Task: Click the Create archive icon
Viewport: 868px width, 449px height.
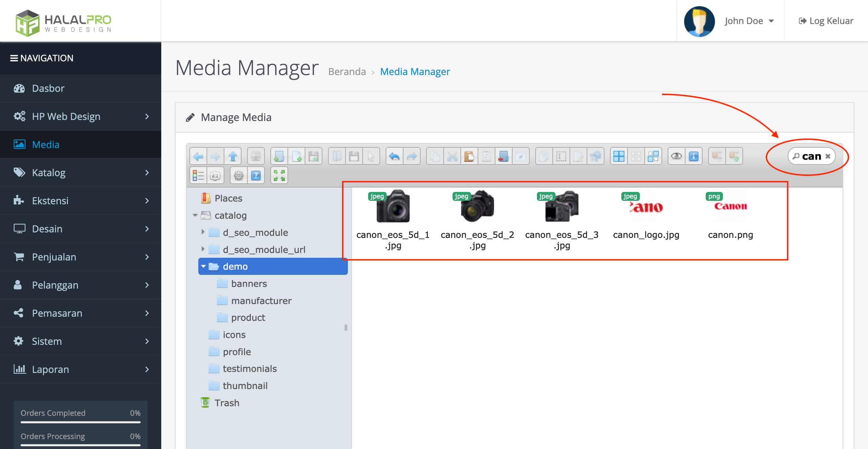Action: (x=734, y=157)
